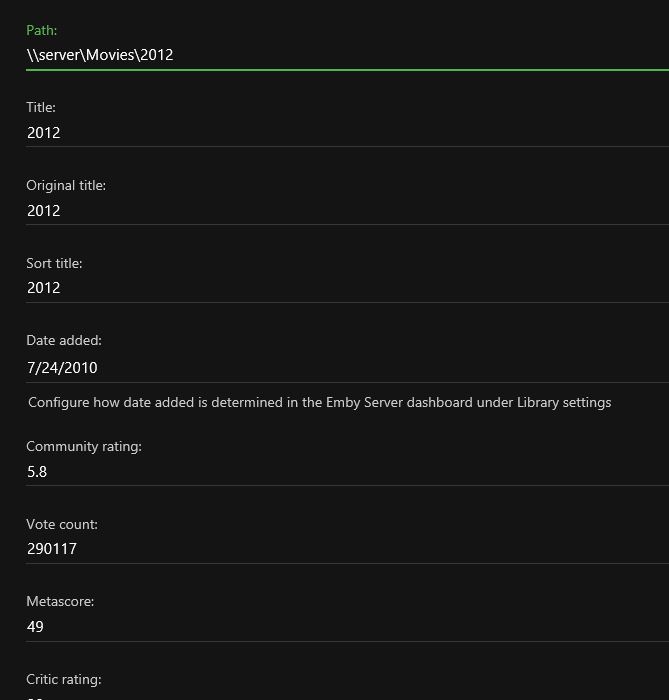Viewport: 669px width, 700px height.
Task: Click the green "Path:" label
Action: (41, 30)
